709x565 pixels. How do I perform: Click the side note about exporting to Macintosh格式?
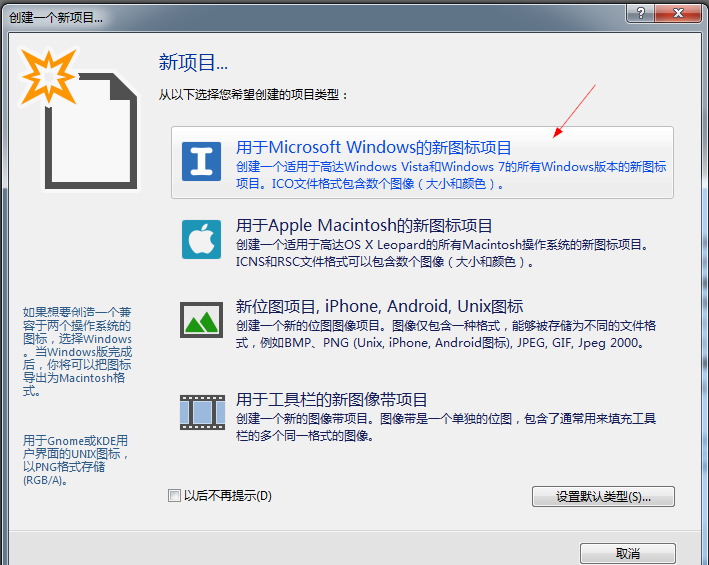click(77, 351)
